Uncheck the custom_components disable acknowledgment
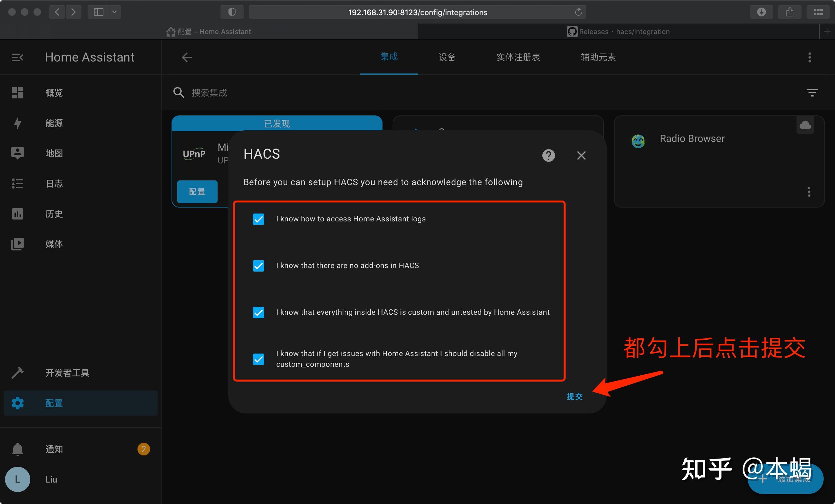 [258, 359]
